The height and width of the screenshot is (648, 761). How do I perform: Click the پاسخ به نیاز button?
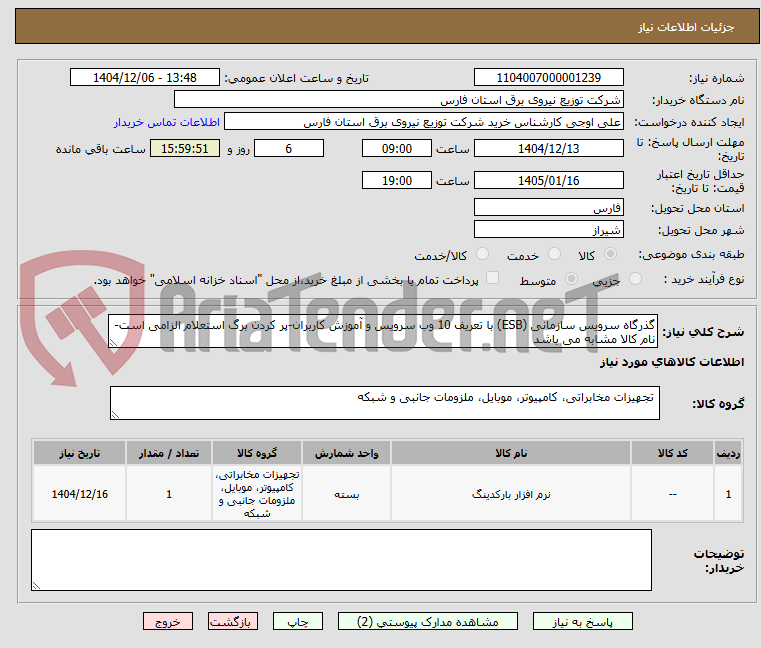582,622
